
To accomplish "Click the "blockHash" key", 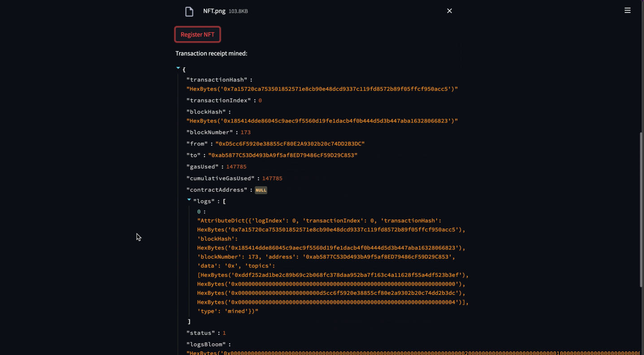I will click(206, 112).
